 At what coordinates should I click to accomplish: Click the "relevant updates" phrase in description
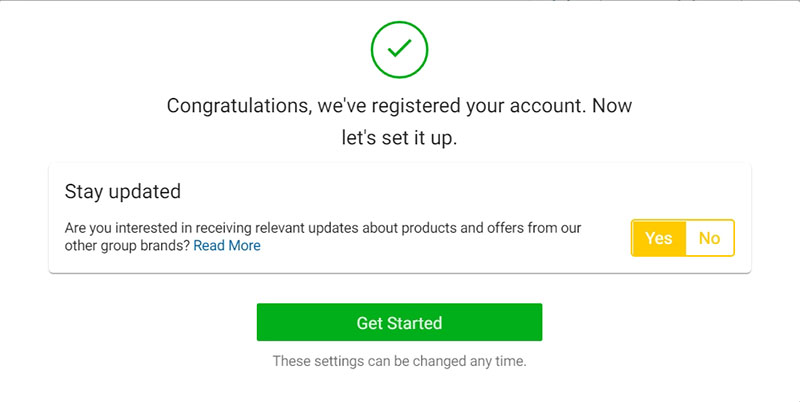(x=307, y=228)
